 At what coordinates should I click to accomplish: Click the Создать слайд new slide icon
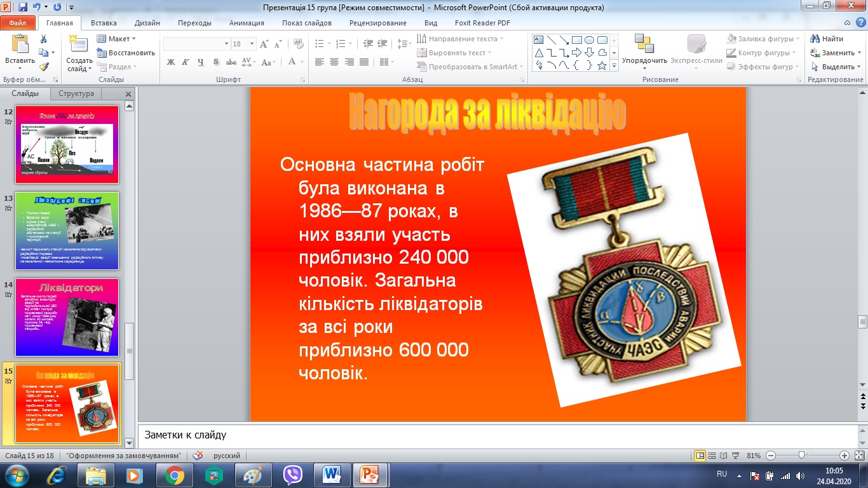pos(79,44)
